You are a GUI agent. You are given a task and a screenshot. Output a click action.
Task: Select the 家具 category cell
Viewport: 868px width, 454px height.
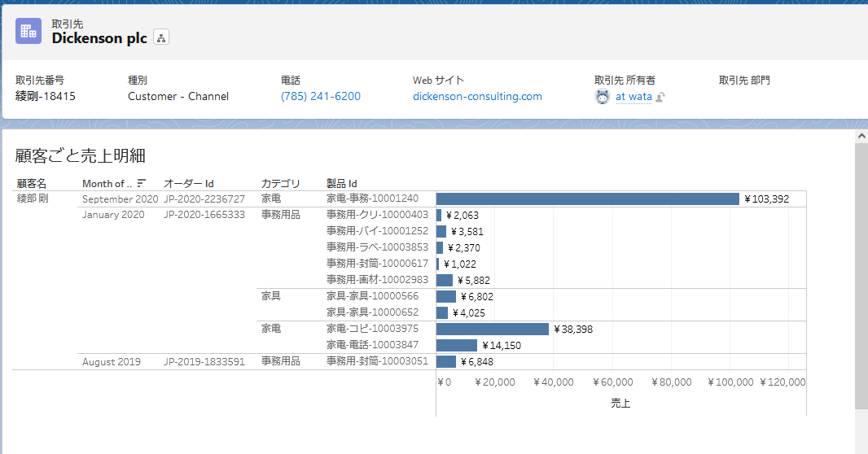(x=271, y=296)
